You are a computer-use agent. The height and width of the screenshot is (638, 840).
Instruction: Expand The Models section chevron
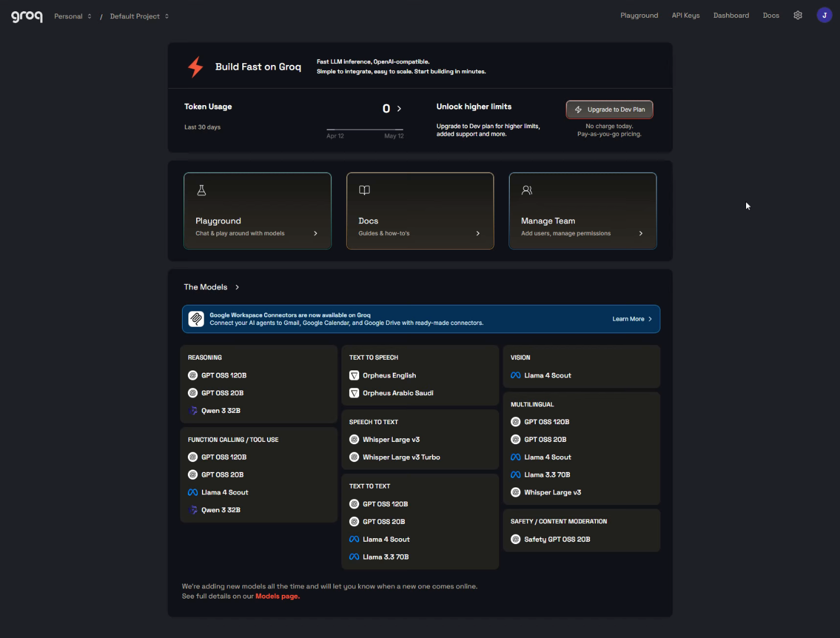[x=237, y=287]
